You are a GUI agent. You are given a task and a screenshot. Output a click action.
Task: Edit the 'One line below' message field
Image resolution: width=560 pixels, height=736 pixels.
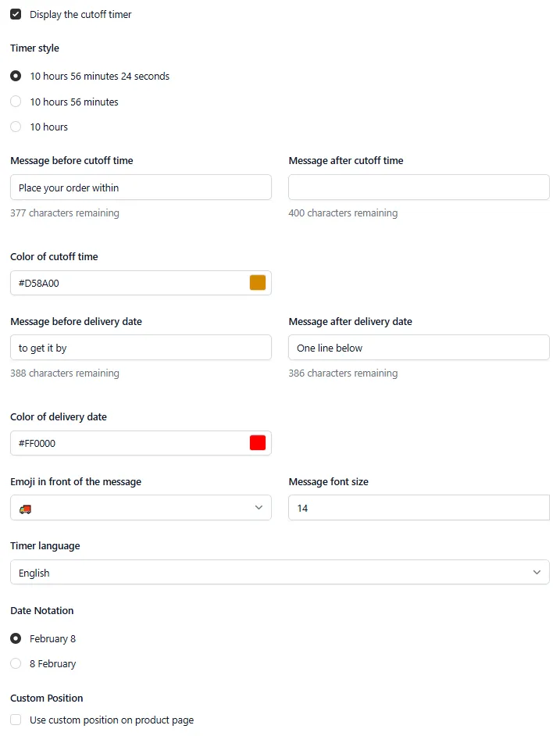pos(419,348)
